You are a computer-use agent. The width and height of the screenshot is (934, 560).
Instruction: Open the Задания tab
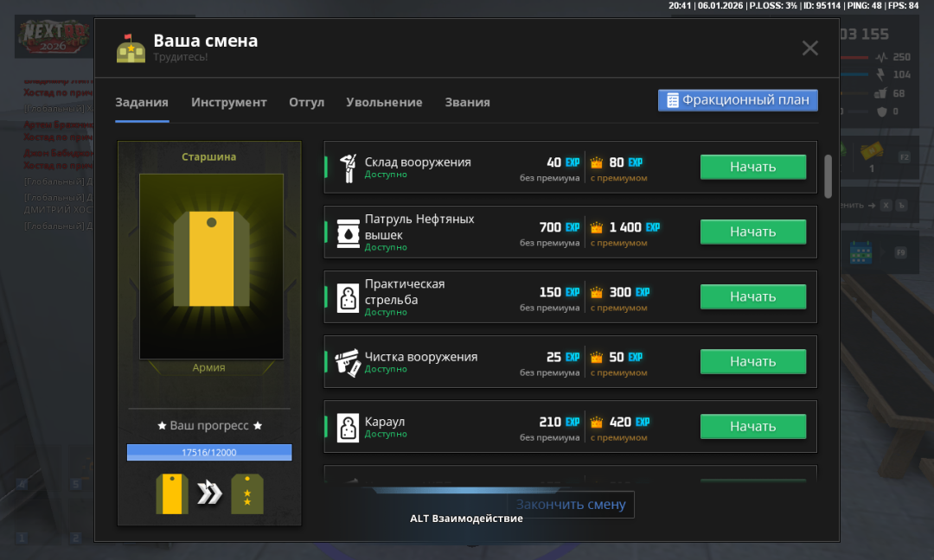point(142,102)
